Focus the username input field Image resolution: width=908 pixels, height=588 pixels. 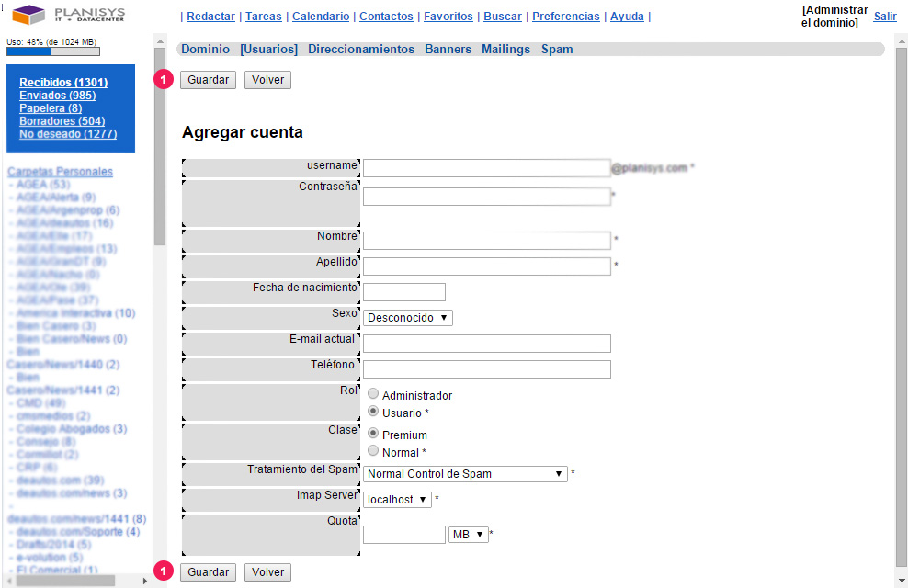tap(486, 168)
